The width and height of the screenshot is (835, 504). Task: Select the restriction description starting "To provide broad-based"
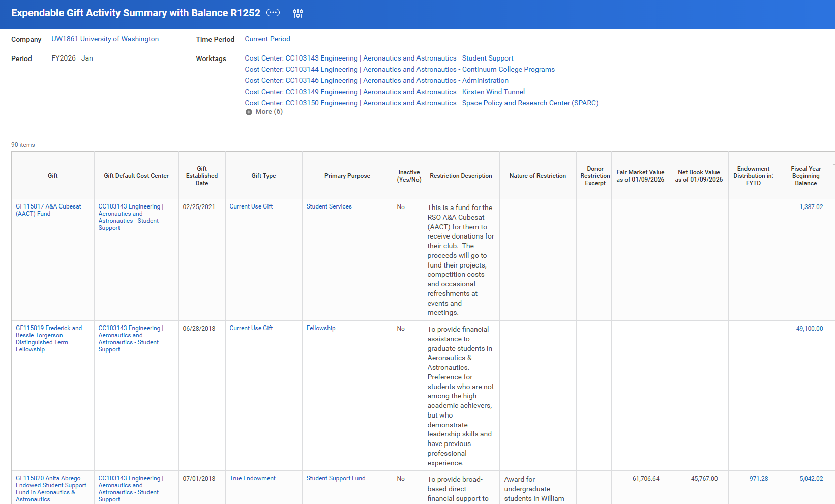pyautogui.click(x=458, y=489)
